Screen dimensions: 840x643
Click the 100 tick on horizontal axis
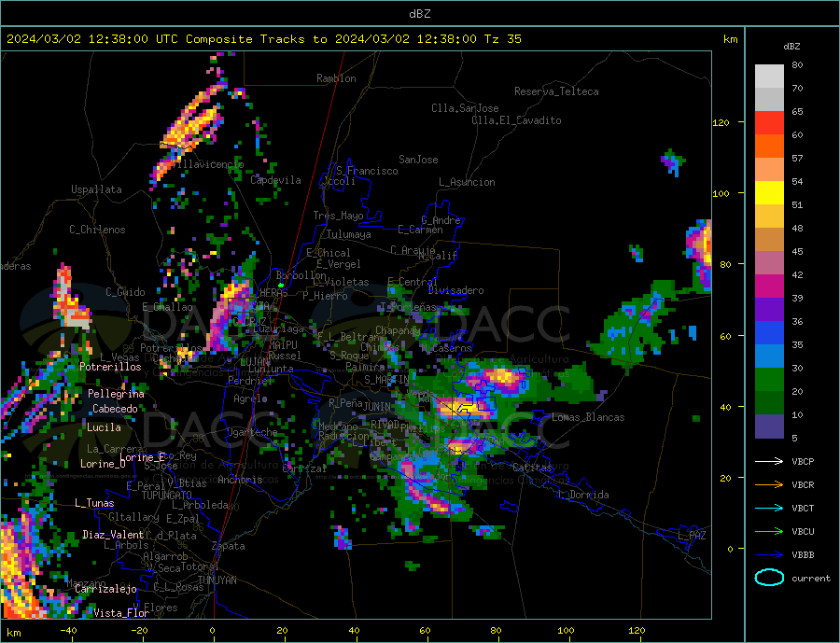tap(566, 630)
